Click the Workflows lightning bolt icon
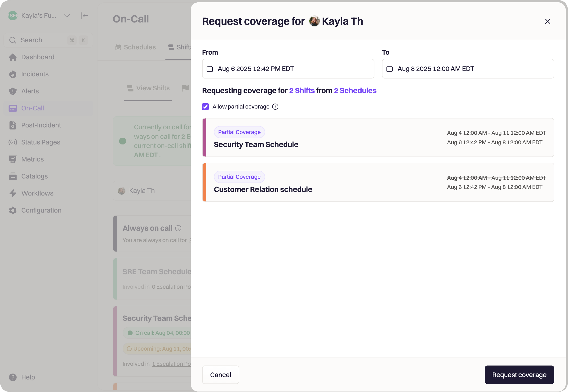Image resolution: width=568 pixels, height=392 pixels. click(x=13, y=193)
